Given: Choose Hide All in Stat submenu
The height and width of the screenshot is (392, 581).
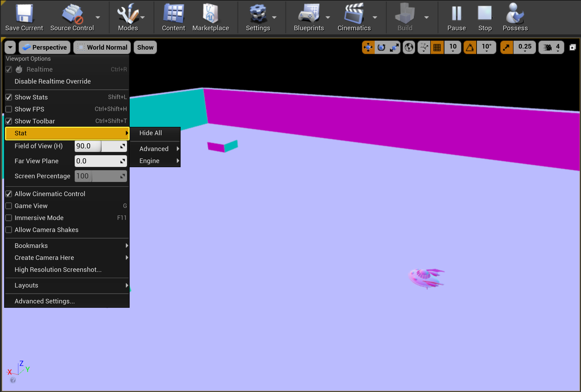Looking at the screenshot, I should [x=151, y=133].
